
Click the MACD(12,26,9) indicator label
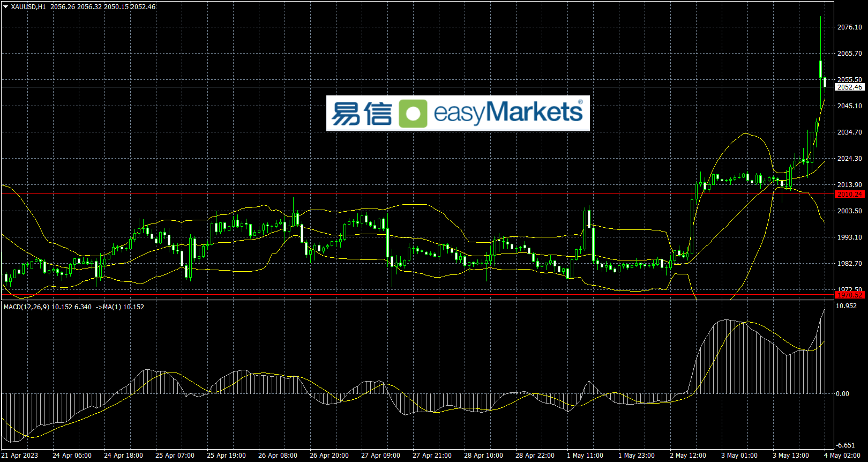27,307
